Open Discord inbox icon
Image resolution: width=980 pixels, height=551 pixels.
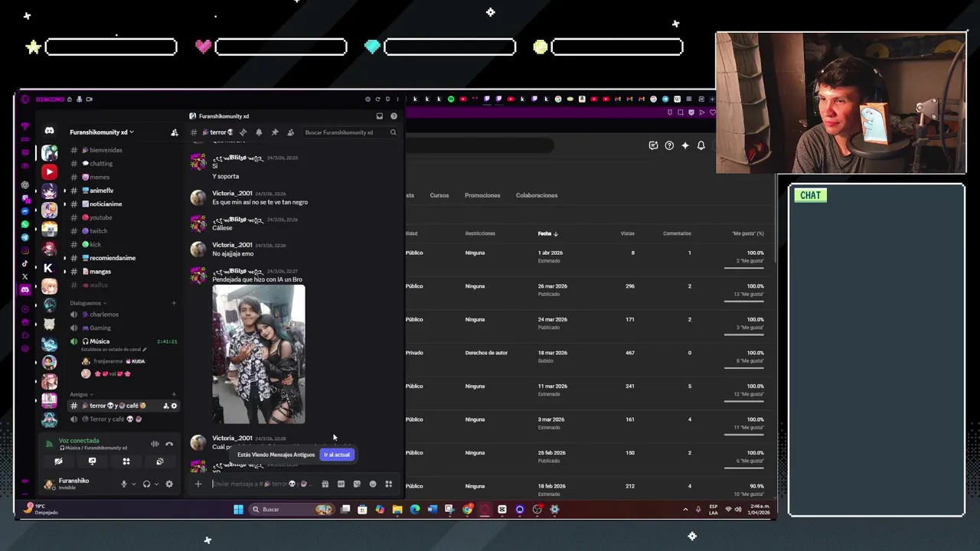click(379, 116)
